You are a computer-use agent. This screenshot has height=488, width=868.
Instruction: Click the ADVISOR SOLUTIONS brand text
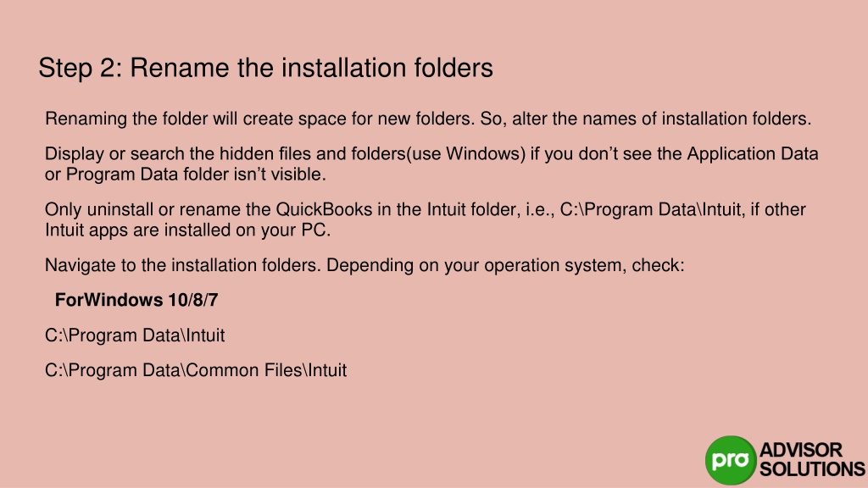812,460
